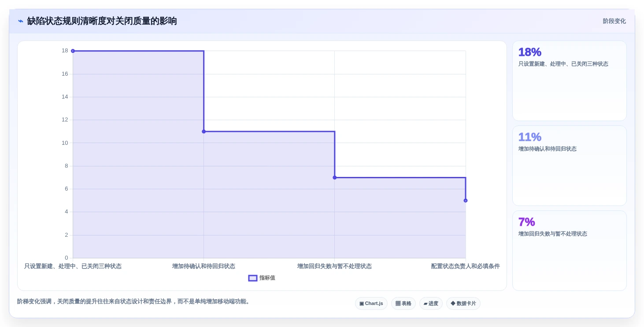This screenshot has width=644, height=327.
Task: Click the data point at value 18
Action: tap(73, 51)
